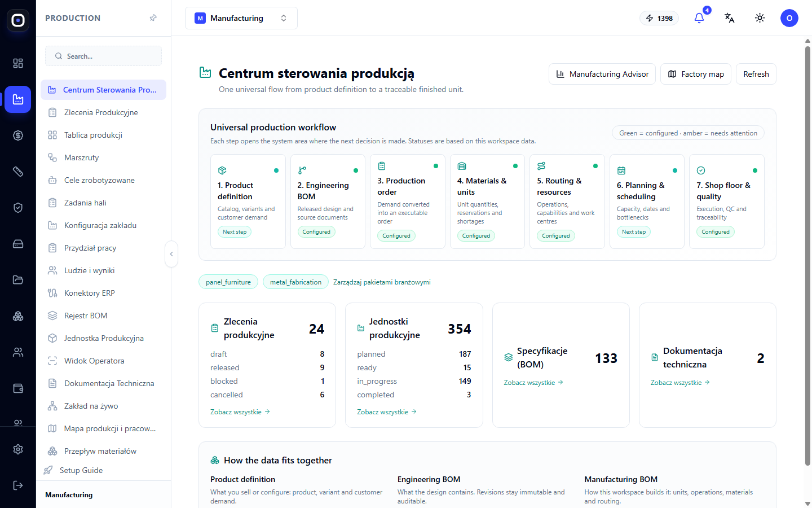Click the Manufacturing Advisor button
The image size is (812, 508).
(x=602, y=74)
